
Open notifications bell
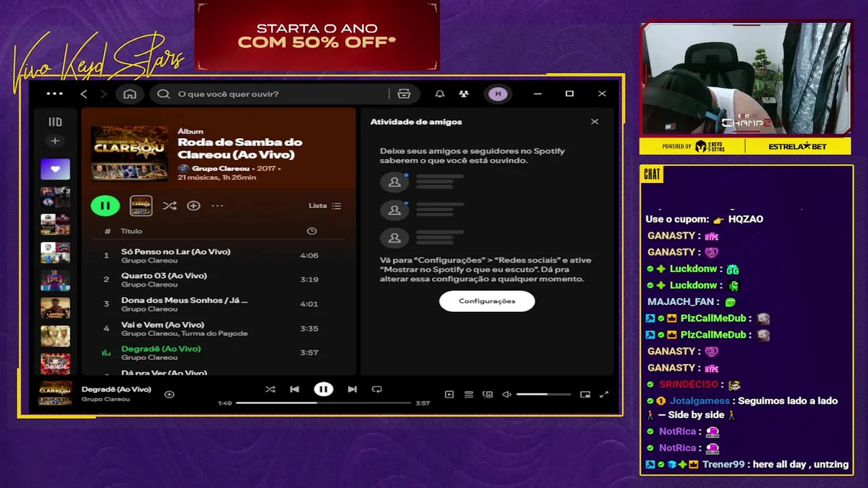(x=439, y=94)
